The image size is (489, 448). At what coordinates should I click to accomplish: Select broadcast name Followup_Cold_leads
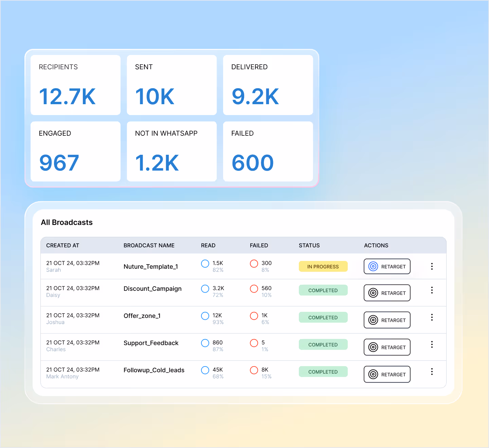pos(154,370)
